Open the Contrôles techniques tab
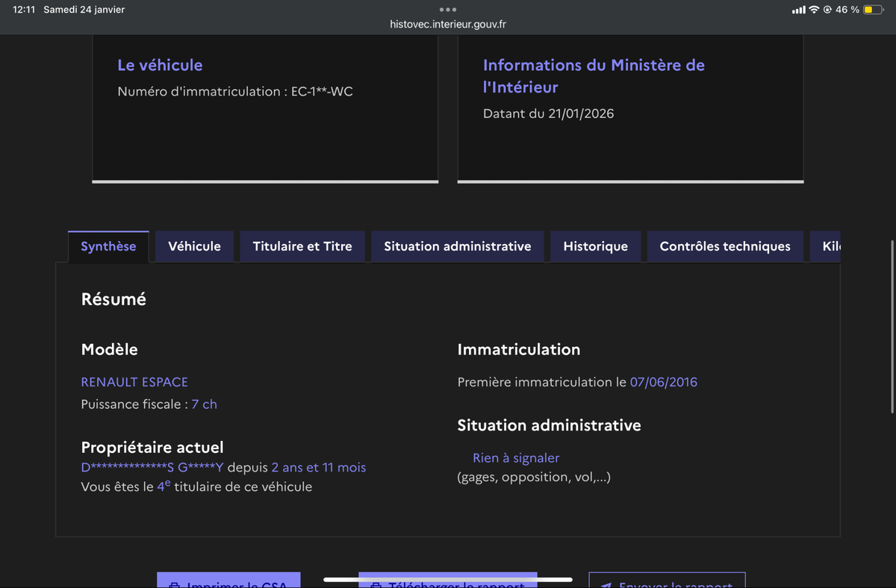 (724, 245)
